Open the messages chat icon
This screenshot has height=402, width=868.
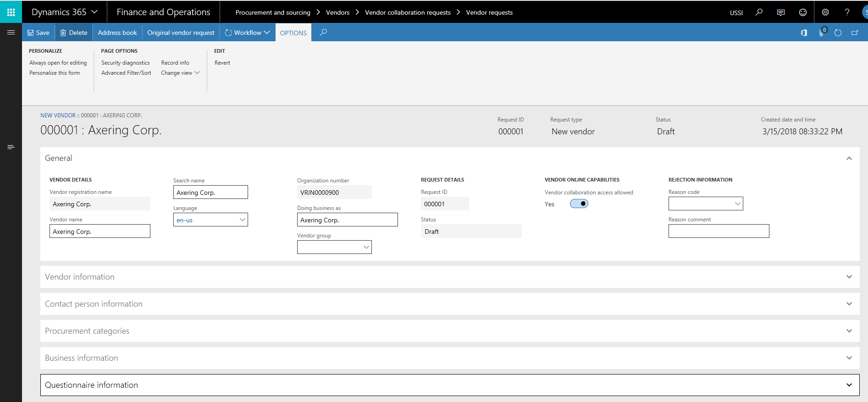[780, 12]
